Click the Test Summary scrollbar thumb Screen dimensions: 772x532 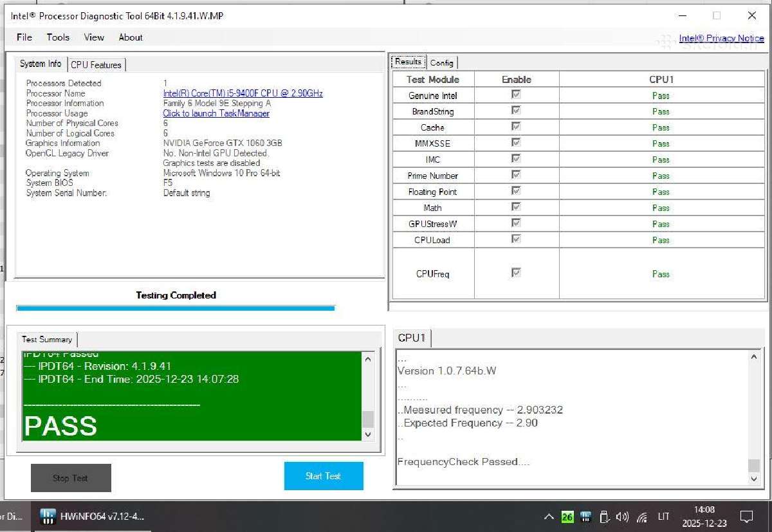[x=368, y=419]
